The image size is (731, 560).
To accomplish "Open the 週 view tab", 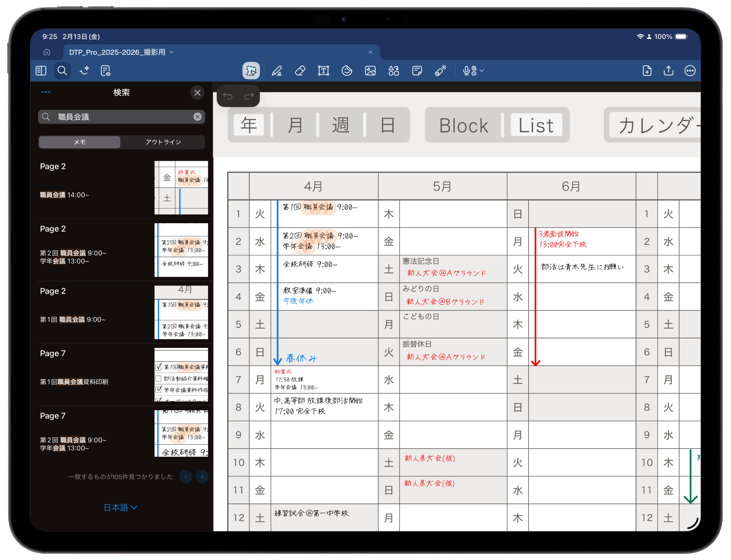I will pyautogui.click(x=341, y=125).
